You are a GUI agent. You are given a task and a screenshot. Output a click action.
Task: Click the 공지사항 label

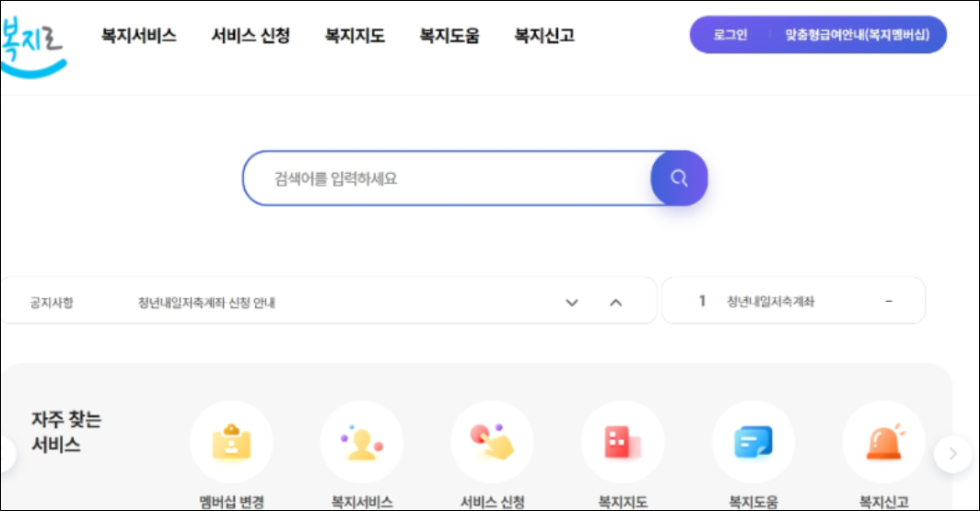(52, 302)
